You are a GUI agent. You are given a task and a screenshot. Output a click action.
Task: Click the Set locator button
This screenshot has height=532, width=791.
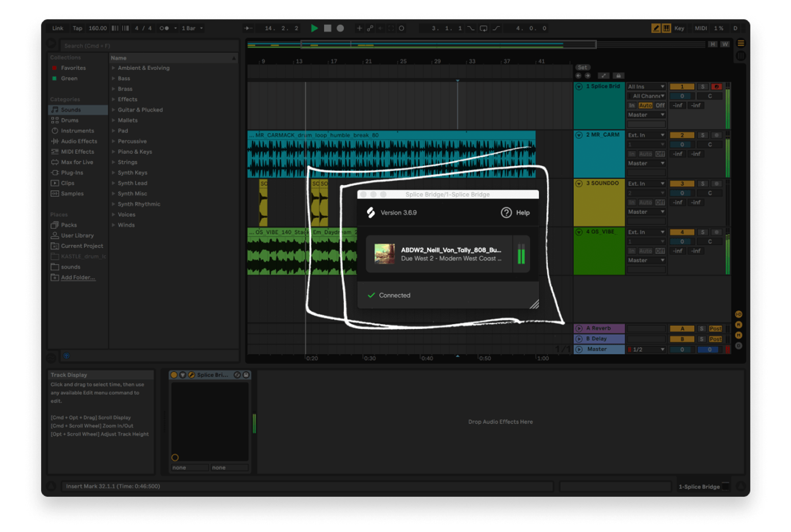pyautogui.click(x=582, y=67)
